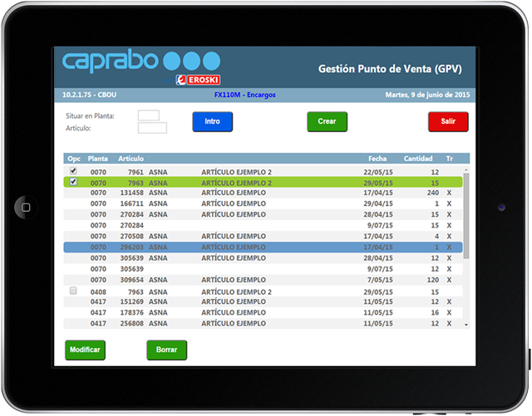The width and height of the screenshot is (532, 416).
Task: Click the green Crear button
Action: [327, 121]
